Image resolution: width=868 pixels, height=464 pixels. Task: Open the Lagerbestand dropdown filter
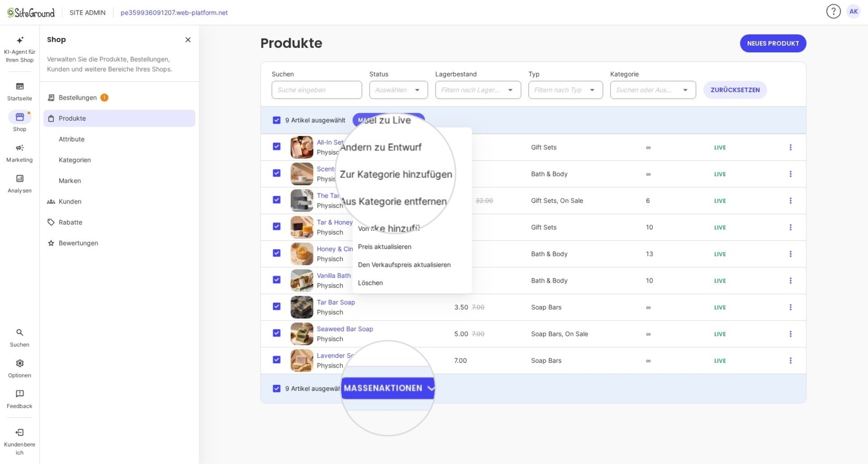click(x=478, y=90)
